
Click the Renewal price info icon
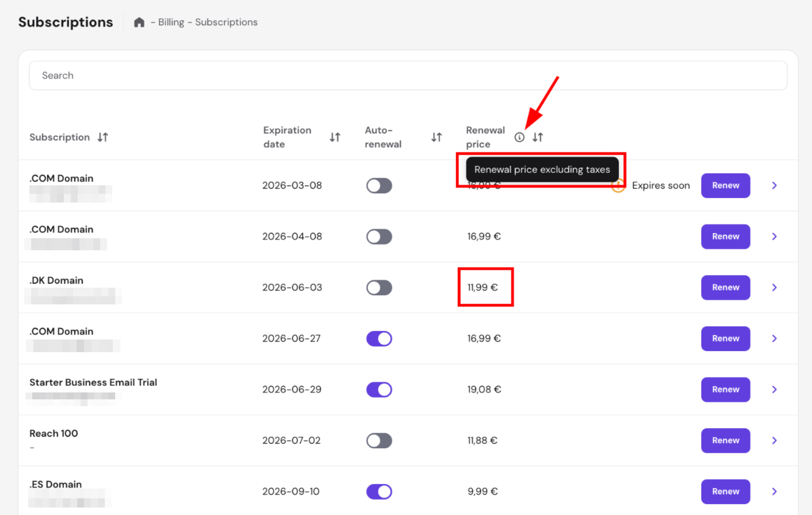tap(519, 137)
